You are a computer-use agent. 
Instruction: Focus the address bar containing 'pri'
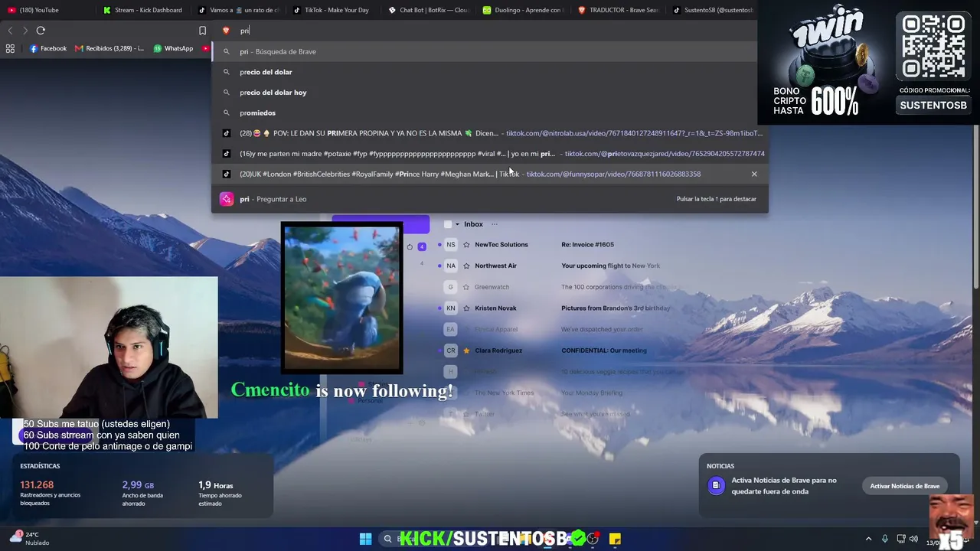click(490, 31)
